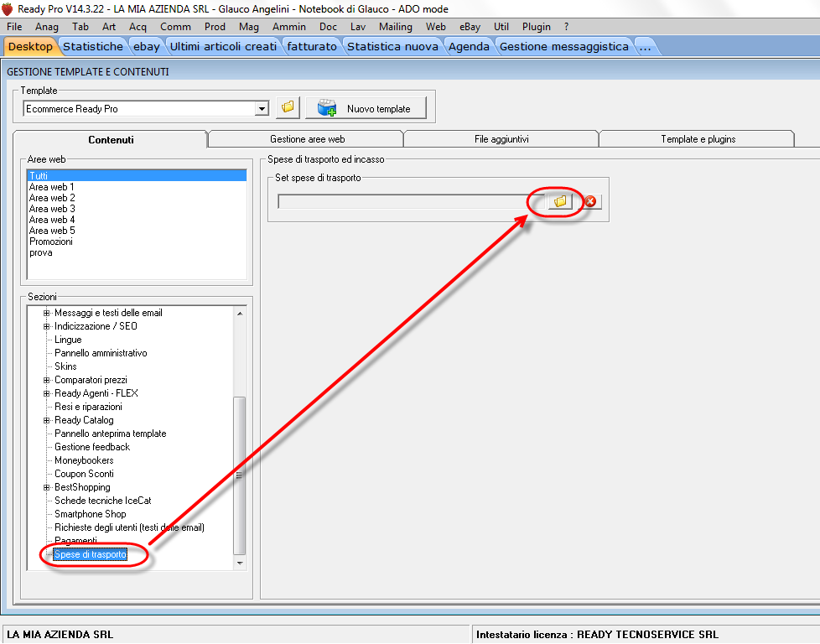Show more desktop tabs with ellipsis tab
This screenshot has width=820, height=644.
pos(646,47)
